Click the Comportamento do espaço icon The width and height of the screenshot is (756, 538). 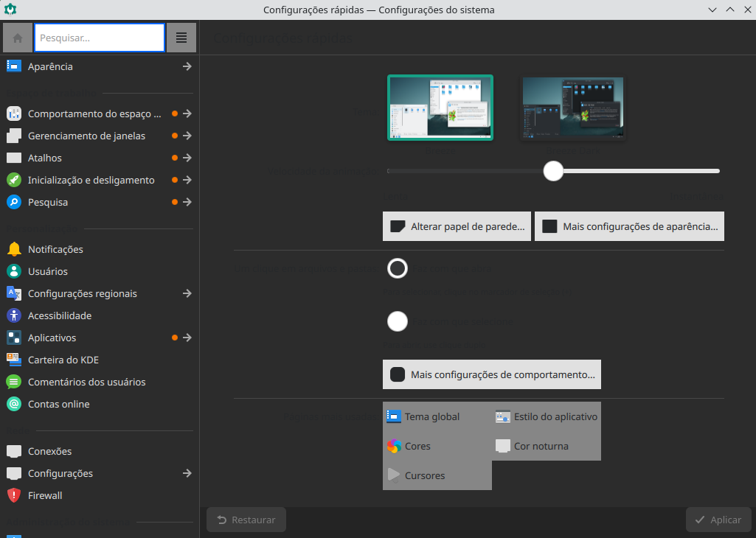click(x=14, y=113)
